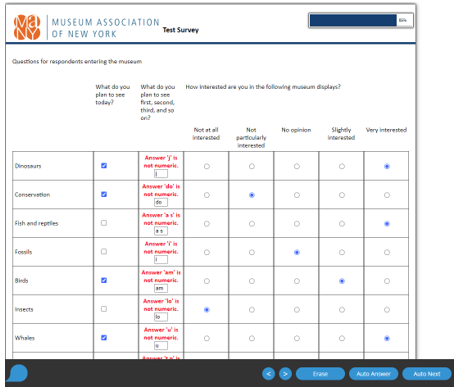Select Slightly interested for Dinosaurs
This screenshot has height=392, width=466.
[x=342, y=166]
